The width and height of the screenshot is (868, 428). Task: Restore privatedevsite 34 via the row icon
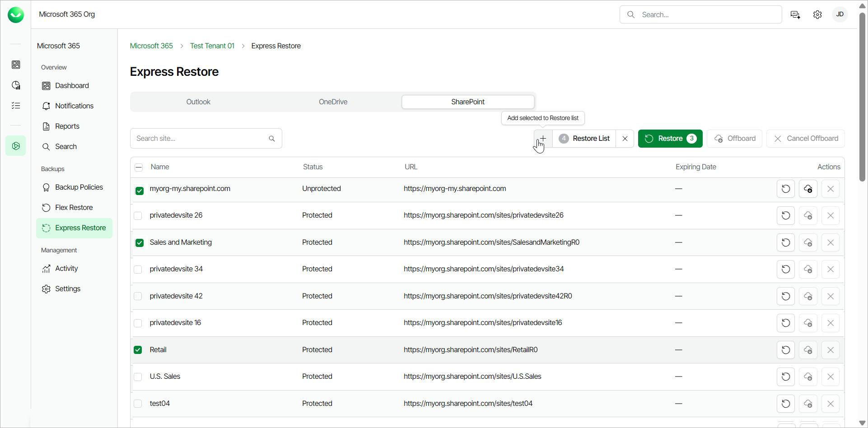[786, 269]
